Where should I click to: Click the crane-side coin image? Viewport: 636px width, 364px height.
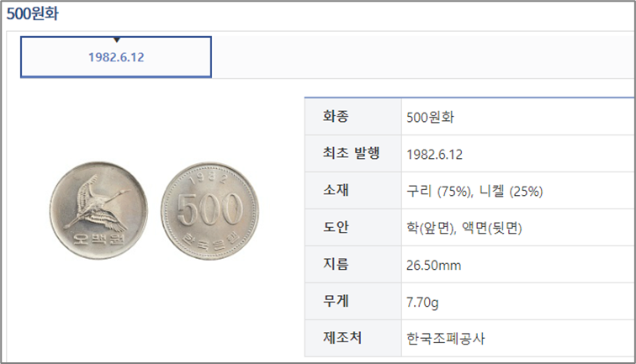click(x=98, y=211)
